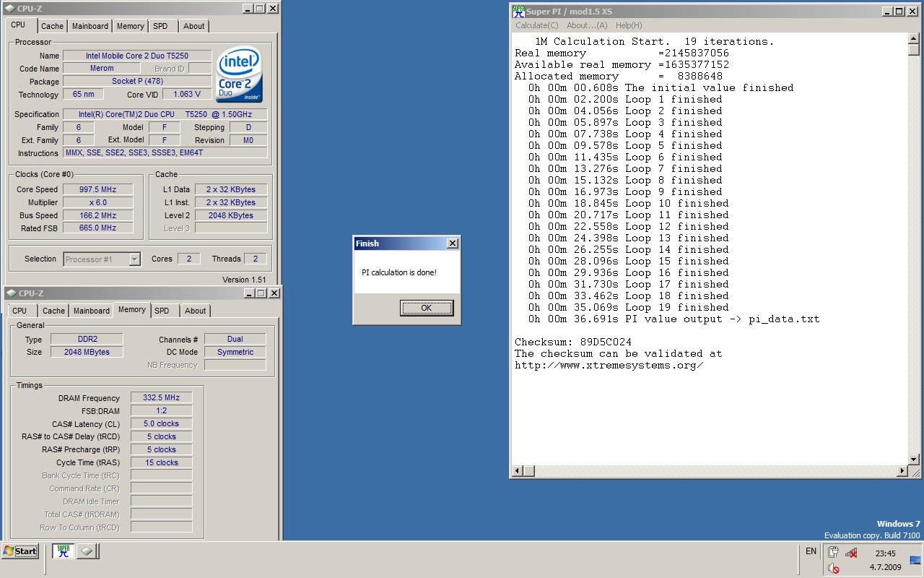Screen dimensions: 924x578
Task: Close the top CPU-Z window
Action: coord(273,9)
